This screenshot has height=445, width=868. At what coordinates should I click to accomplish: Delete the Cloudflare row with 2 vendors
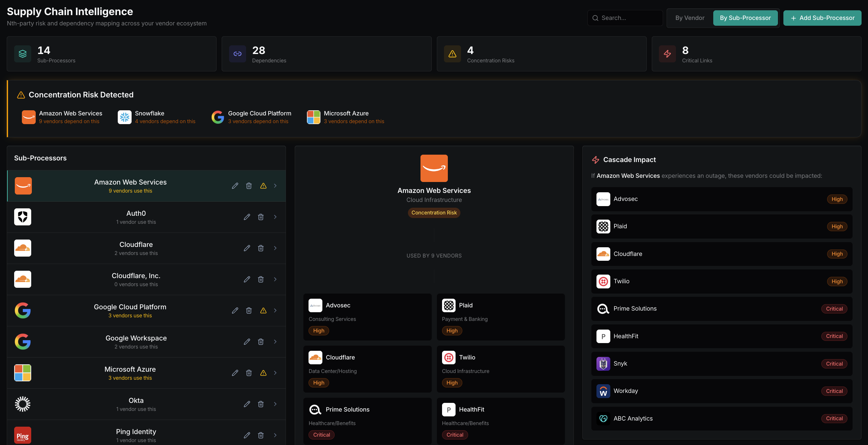261,248
